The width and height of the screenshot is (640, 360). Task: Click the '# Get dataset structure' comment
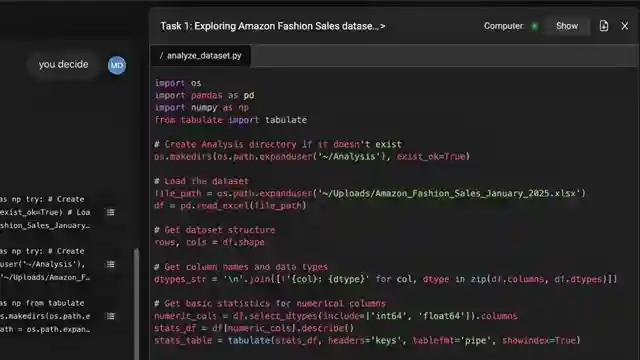(215, 230)
